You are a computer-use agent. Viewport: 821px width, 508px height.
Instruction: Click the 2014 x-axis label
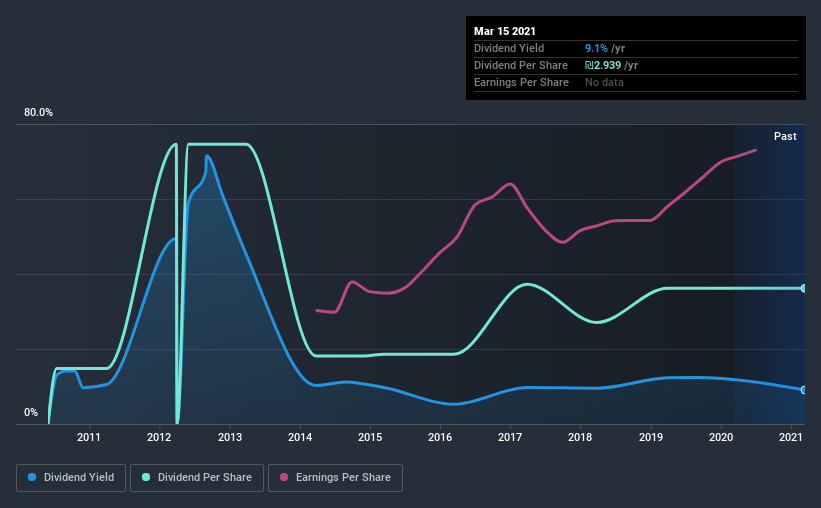pyautogui.click(x=299, y=437)
